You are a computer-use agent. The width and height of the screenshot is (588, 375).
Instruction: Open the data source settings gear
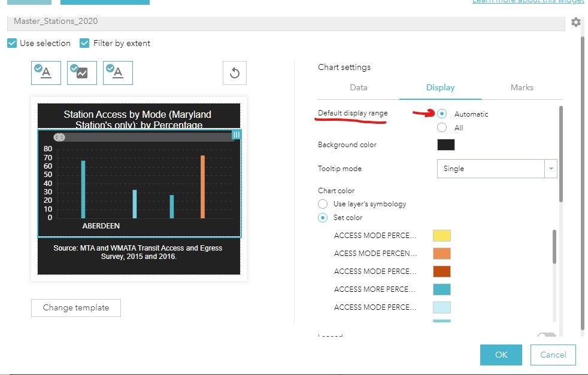click(576, 22)
